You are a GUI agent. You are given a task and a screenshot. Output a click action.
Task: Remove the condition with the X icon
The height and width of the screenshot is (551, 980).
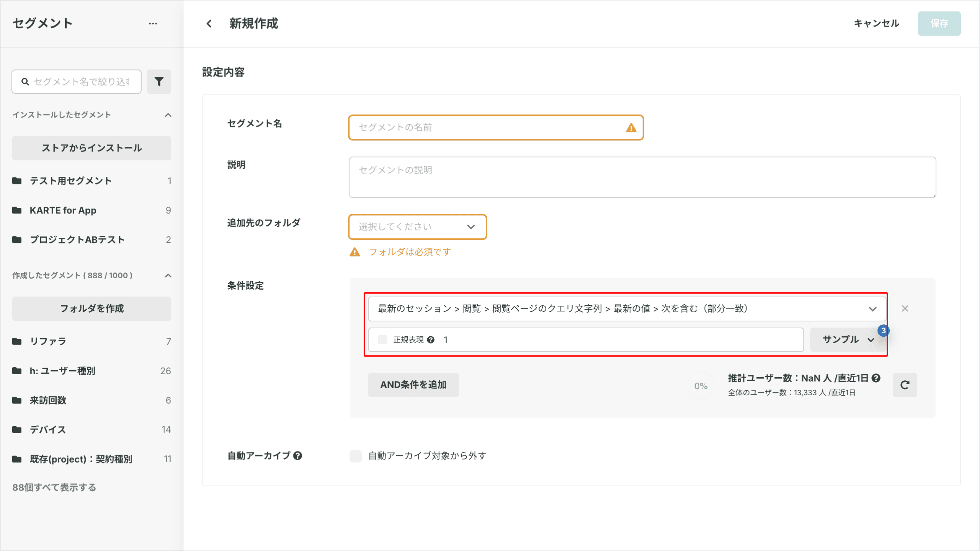[905, 308]
